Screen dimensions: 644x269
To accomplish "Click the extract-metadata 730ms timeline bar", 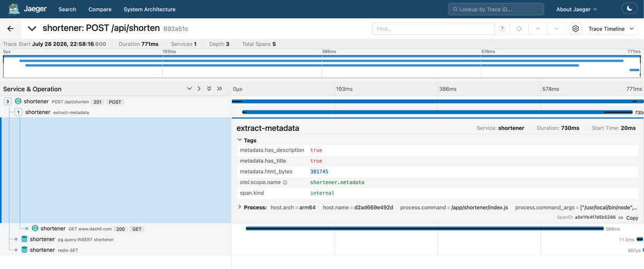I will click(x=438, y=112).
